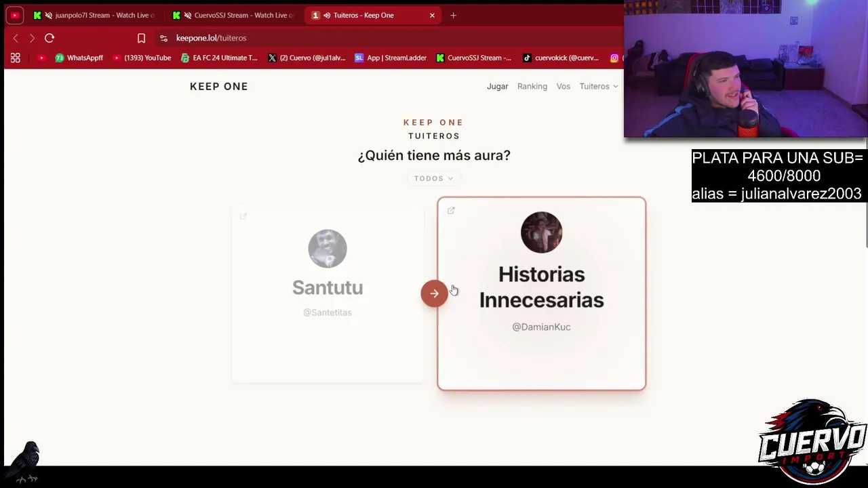
Task: Open the App | StreamLadder bookmark
Action: tap(391, 58)
